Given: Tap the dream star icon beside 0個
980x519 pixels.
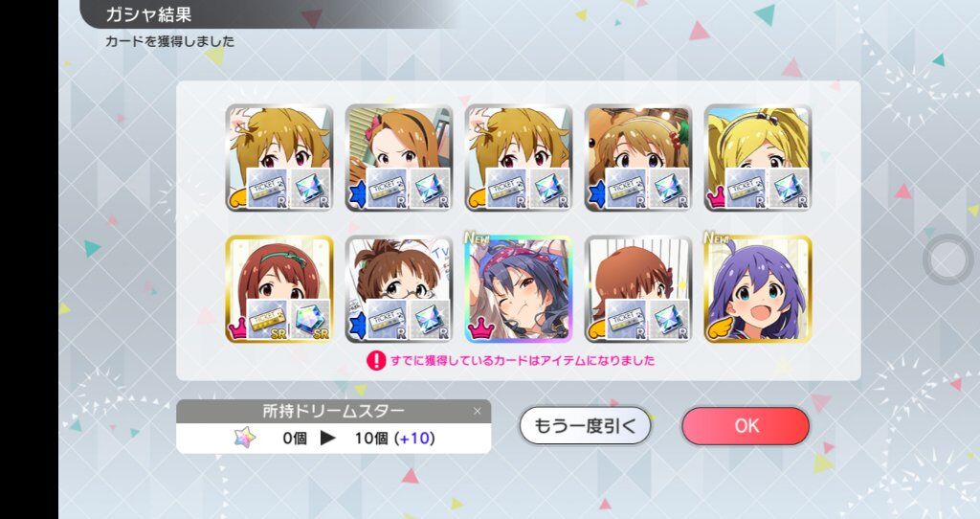Looking at the screenshot, I should (x=245, y=438).
